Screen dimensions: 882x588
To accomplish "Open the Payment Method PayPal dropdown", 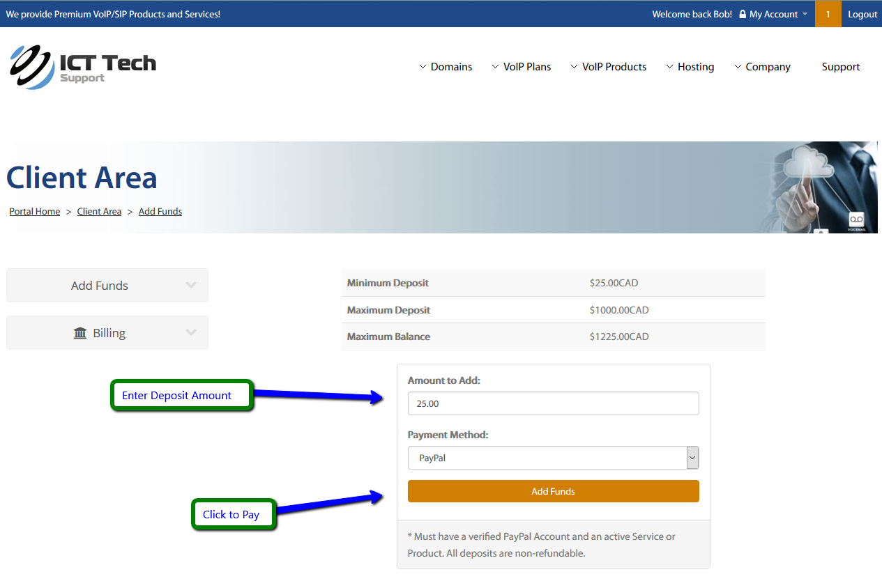I will tap(553, 458).
